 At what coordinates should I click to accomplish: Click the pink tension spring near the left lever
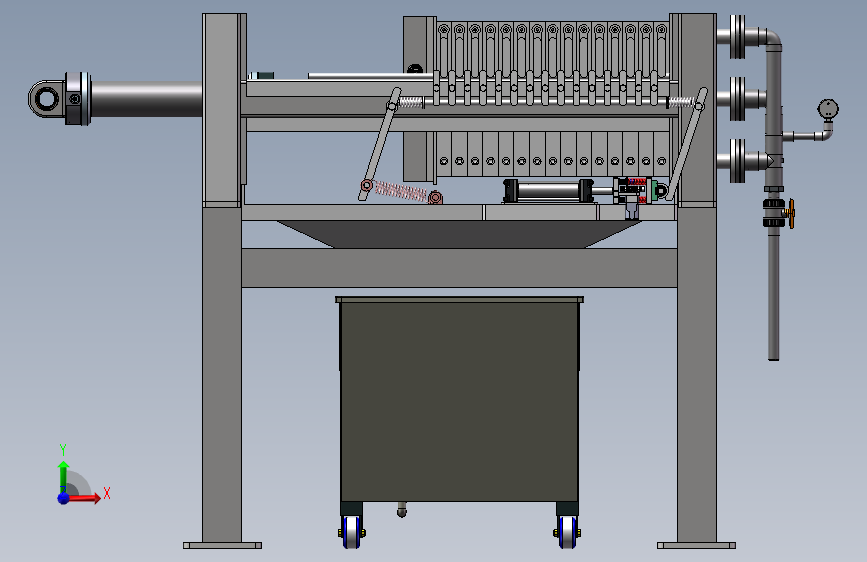click(401, 191)
